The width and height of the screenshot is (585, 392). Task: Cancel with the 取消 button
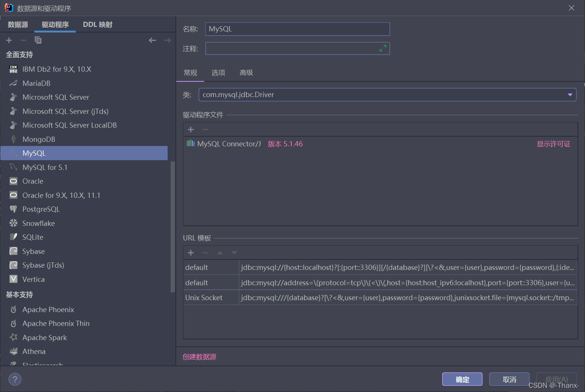(509, 379)
